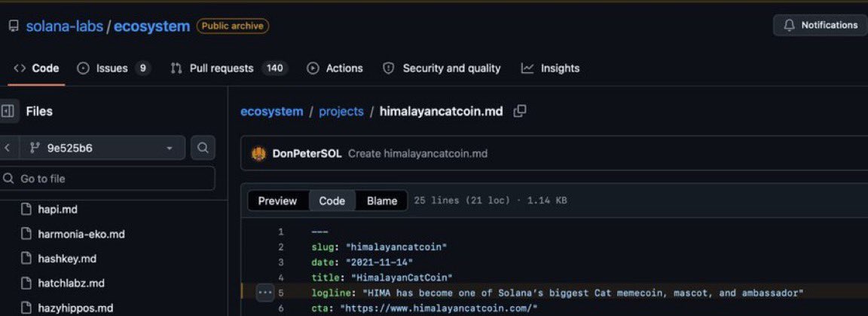Open the Notifications button
Viewport: 868px width, 316px height.
pyautogui.click(x=821, y=25)
